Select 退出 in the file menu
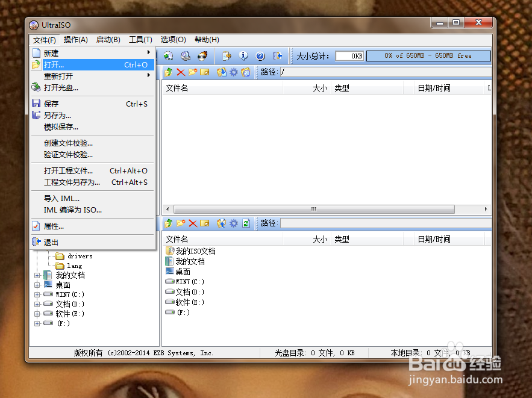This screenshot has width=532, height=398. click(93, 242)
